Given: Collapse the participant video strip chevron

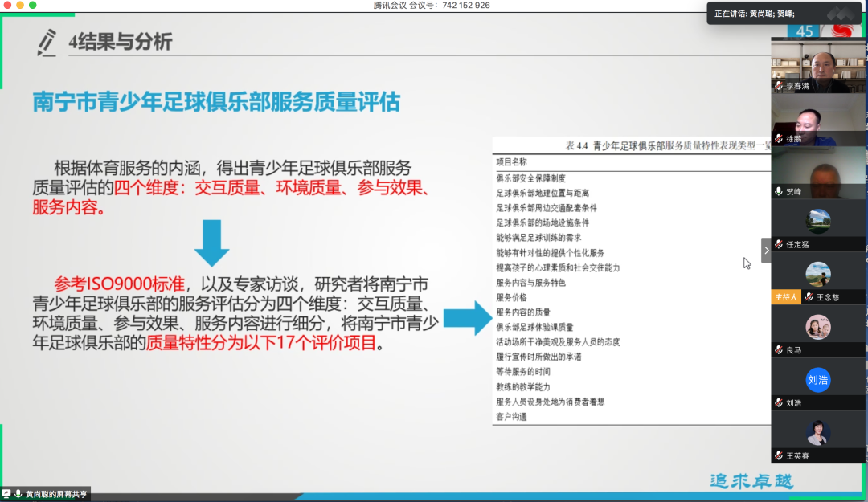Looking at the screenshot, I should point(766,250).
